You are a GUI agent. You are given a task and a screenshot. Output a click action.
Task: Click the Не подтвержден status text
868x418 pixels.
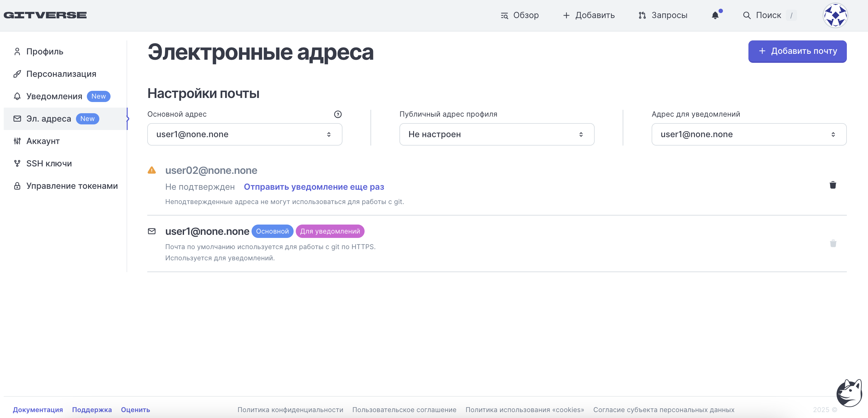(x=200, y=187)
